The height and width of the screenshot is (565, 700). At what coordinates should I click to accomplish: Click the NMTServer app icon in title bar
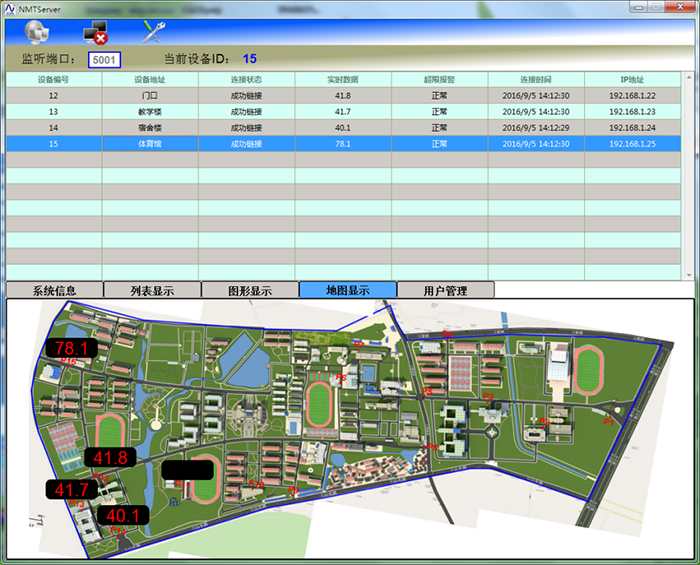click(x=10, y=7)
